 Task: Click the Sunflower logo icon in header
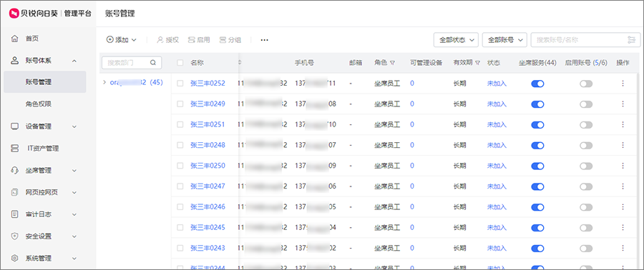pos(14,14)
